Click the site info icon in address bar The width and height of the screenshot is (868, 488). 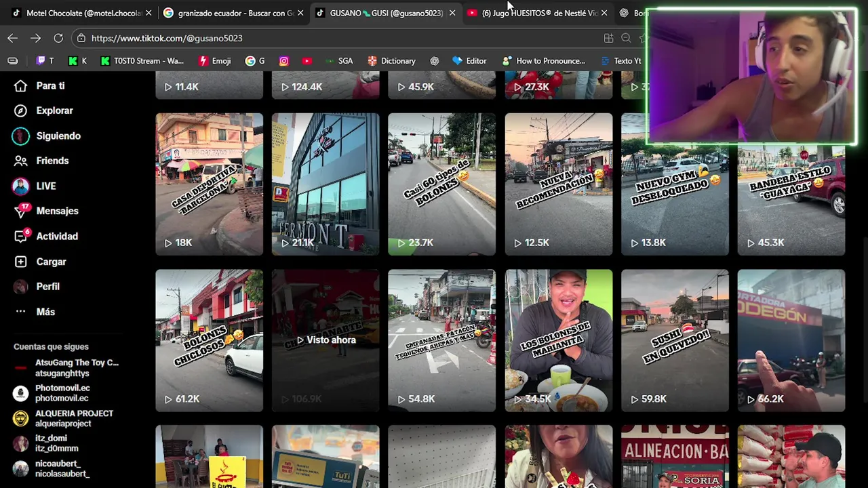pos(81,38)
